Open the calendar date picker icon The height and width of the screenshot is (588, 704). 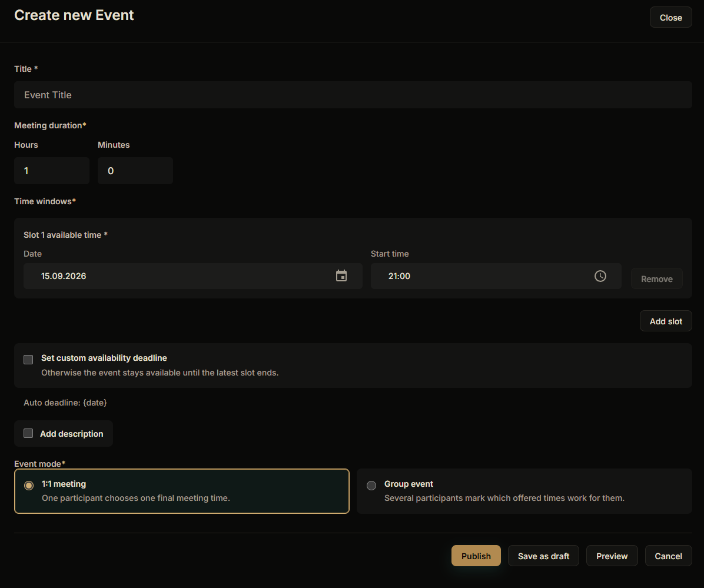click(341, 275)
